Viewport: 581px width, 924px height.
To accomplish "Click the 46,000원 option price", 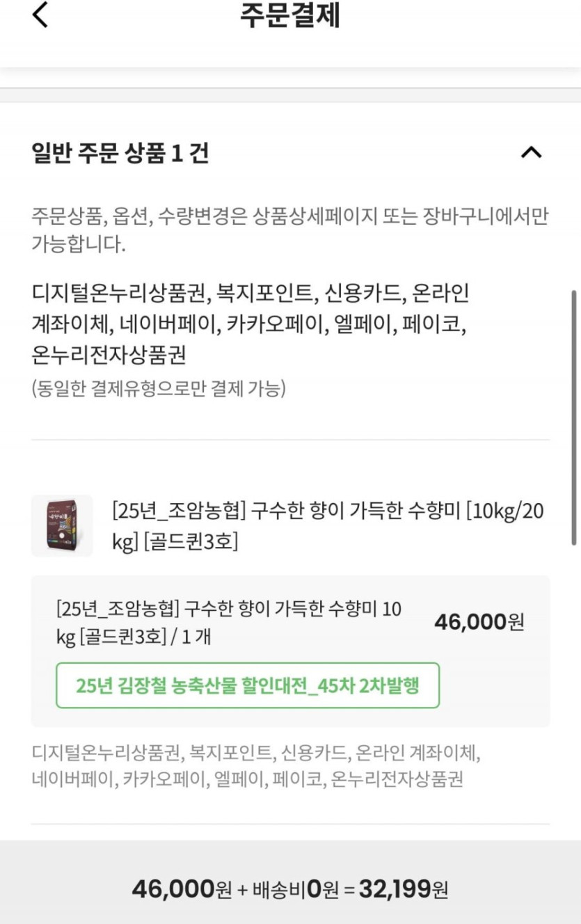I will pos(479,621).
